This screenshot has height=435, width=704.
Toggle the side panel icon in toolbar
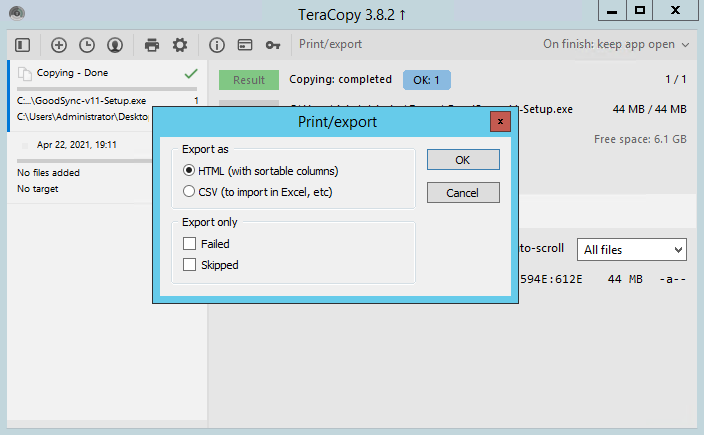point(22,45)
